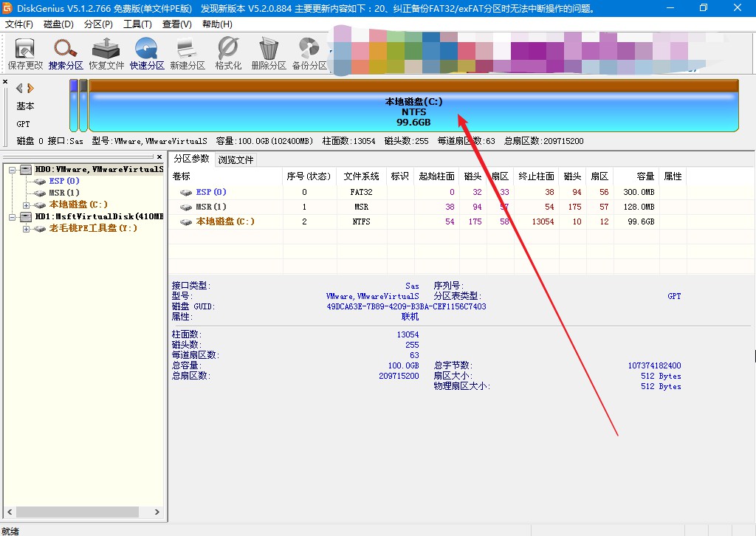This screenshot has height=536, width=756.
Task: Open the 磁盘(D) menu
Action: pyautogui.click(x=58, y=24)
